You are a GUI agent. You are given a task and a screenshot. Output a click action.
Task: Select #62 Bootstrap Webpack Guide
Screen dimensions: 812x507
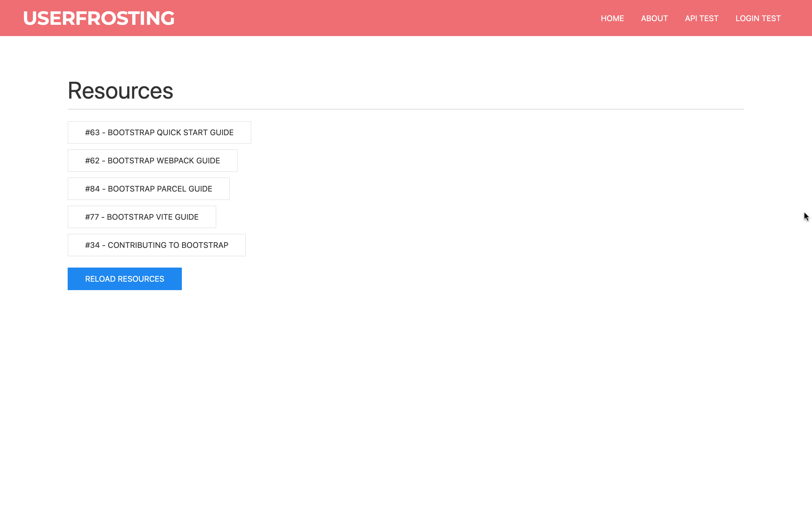(x=152, y=161)
